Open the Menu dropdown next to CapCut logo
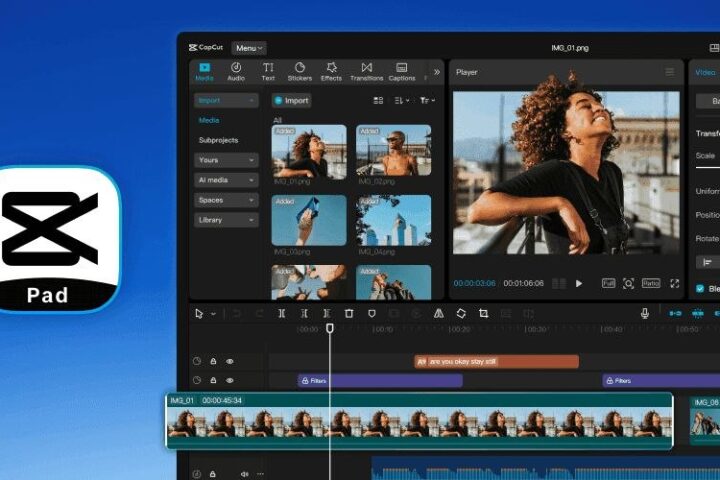This screenshot has width=720, height=480. click(249, 48)
